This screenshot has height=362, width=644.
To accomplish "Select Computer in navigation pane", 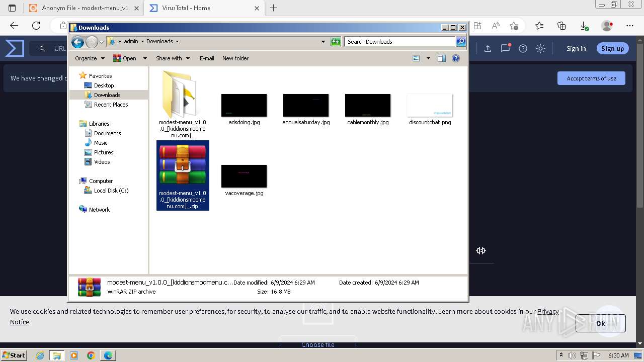I will pyautogui.click(x=101, y=181).
